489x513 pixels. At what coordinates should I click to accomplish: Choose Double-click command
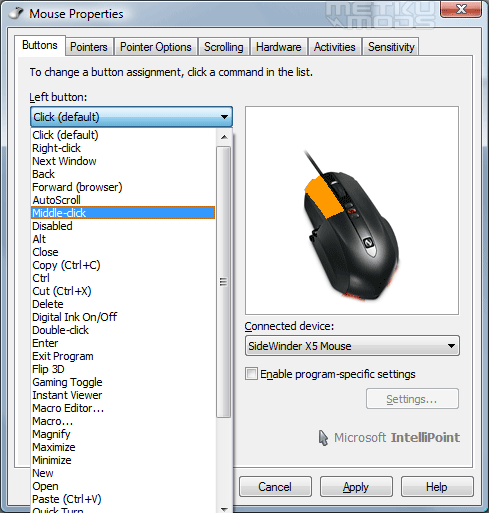click(x=123, y=330)
